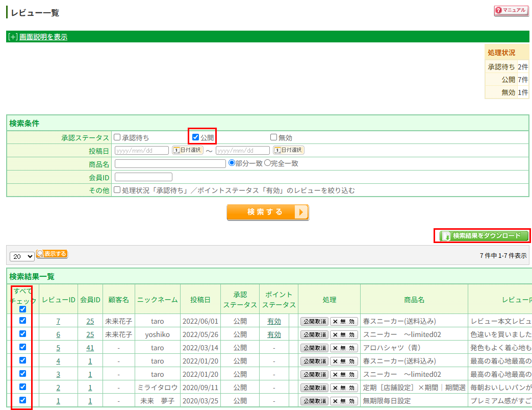Image resolution: width=532 pixels, height=410 pixels.
Task: Click the 検索結果をダウンロード button
Action: [483, 236]
